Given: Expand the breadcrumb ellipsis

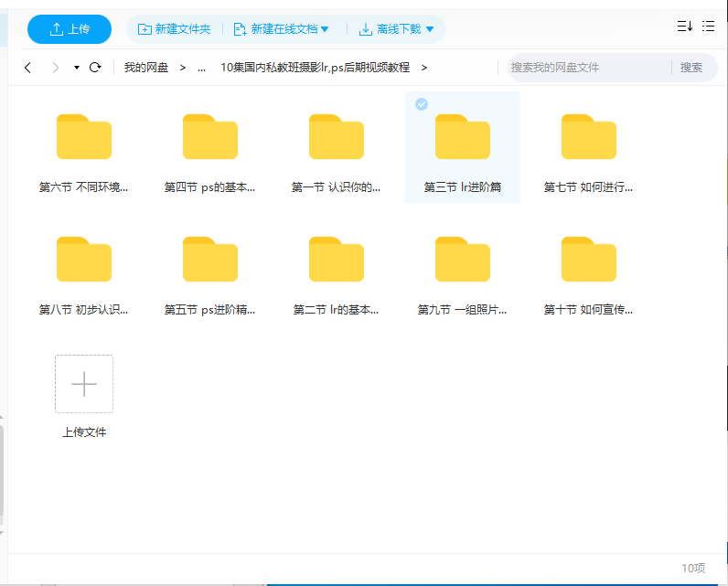Looking at the screenshot, I should pyautogui.click(x=201, y=68).
